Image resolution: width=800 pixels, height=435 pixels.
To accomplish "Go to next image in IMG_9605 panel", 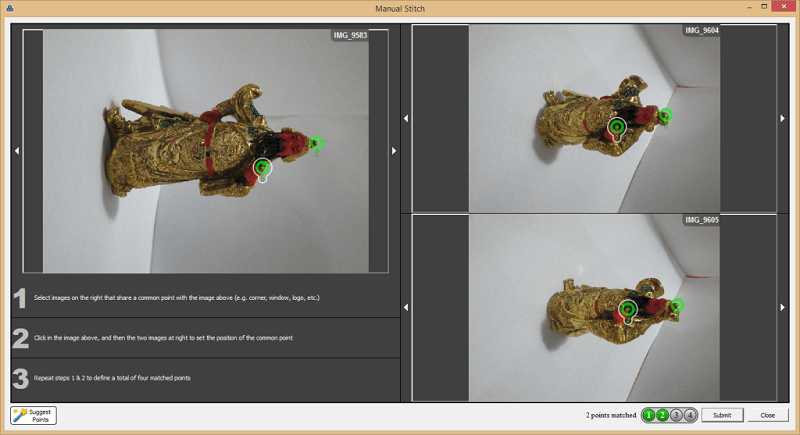I will 783,308.
